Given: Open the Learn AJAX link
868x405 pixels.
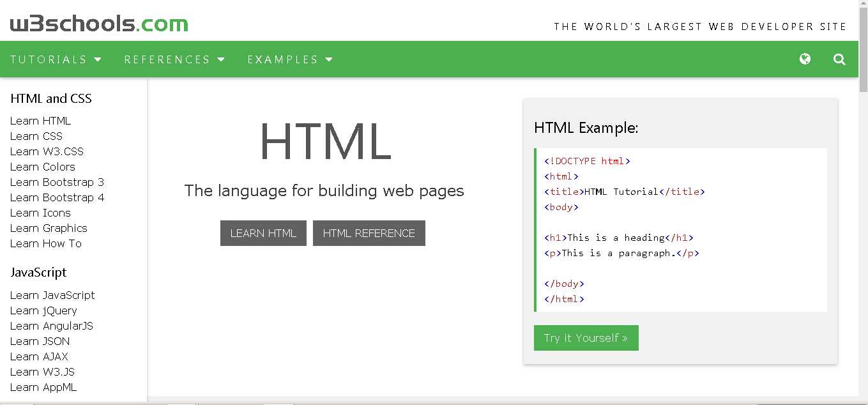Looking at the screenshot, I should tap(39, 356).
